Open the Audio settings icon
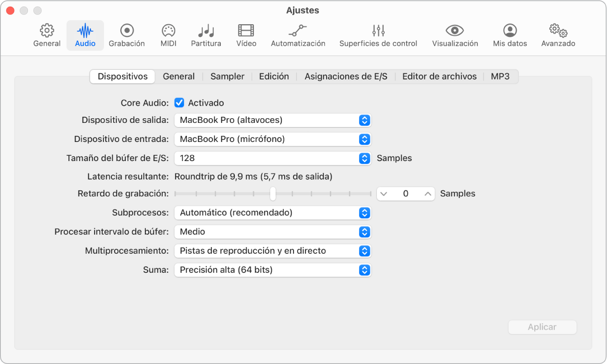The height and width of the screenshot is (364, 607). pyautogui.click(x=85, y=35)
